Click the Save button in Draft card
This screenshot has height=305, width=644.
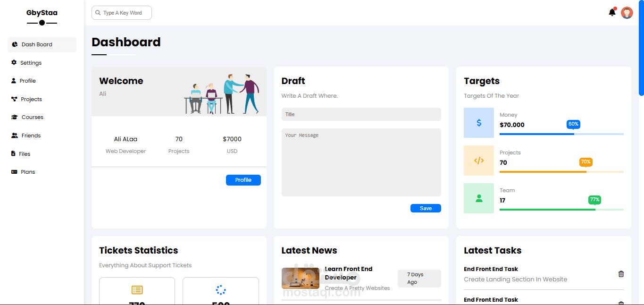425,208
